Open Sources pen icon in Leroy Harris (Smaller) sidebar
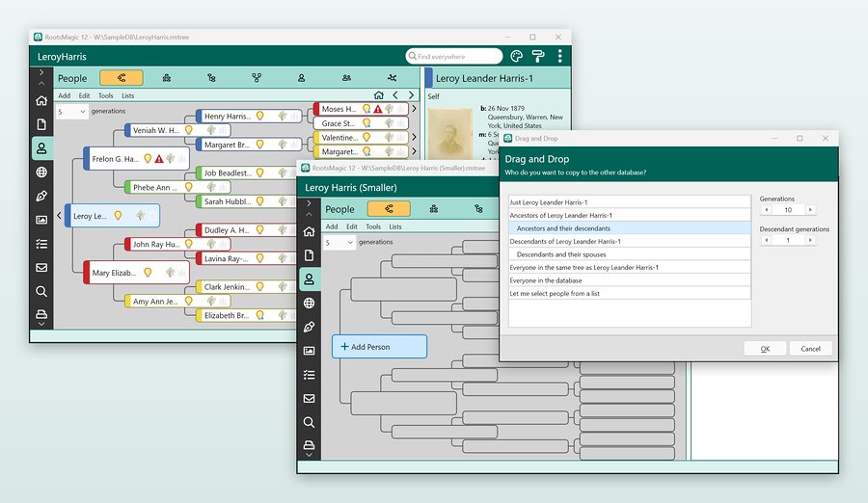The image size is (868, 503). tap(309, 327)
